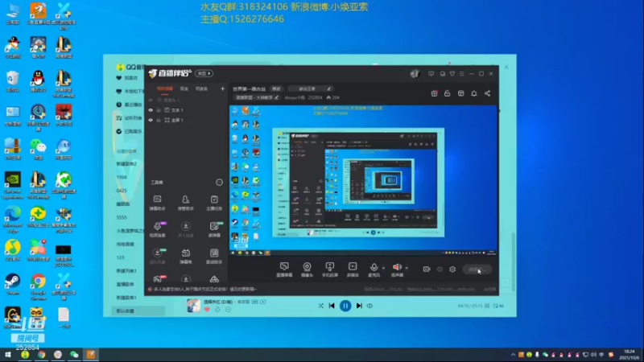Screen dimensions: 644x362
Task: Click the start streaming button
Action: [477, 269]
